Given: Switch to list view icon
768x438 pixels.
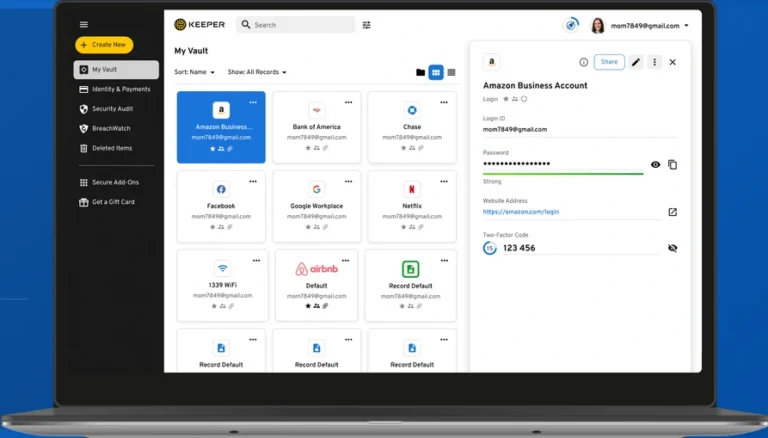Looking at the screenshot, I should pyautogui.click(x=451, y=73).
